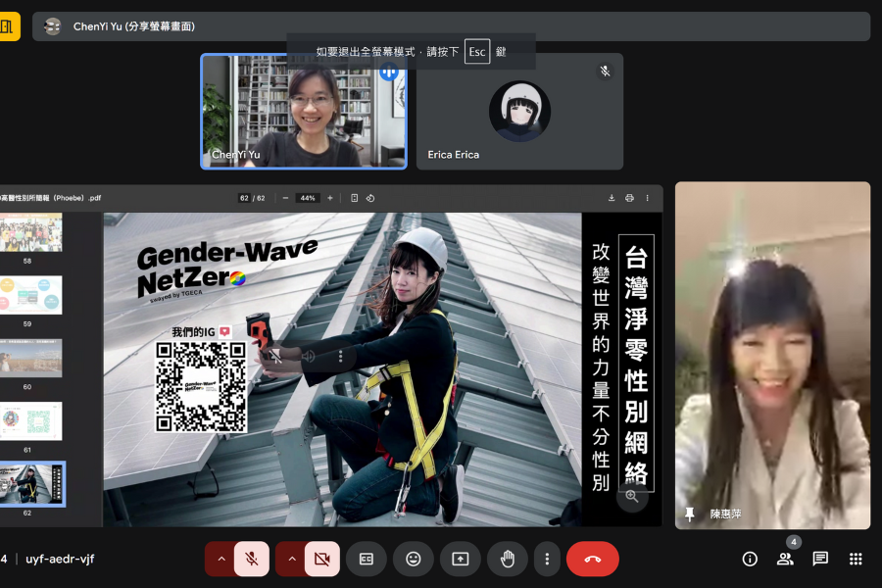Click the PDF fit-to-page icon
Screen dimensions: 882x588
tap(355, 198)
